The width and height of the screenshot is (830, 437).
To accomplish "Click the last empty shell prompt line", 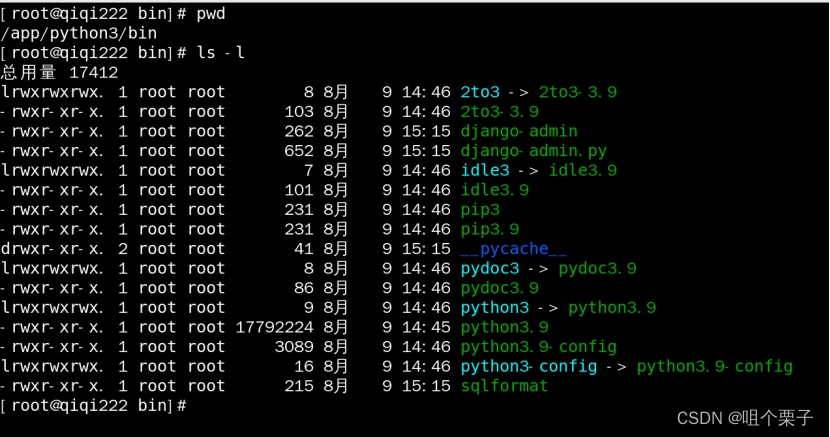I will pyautogui.click(x=93, y=405).
